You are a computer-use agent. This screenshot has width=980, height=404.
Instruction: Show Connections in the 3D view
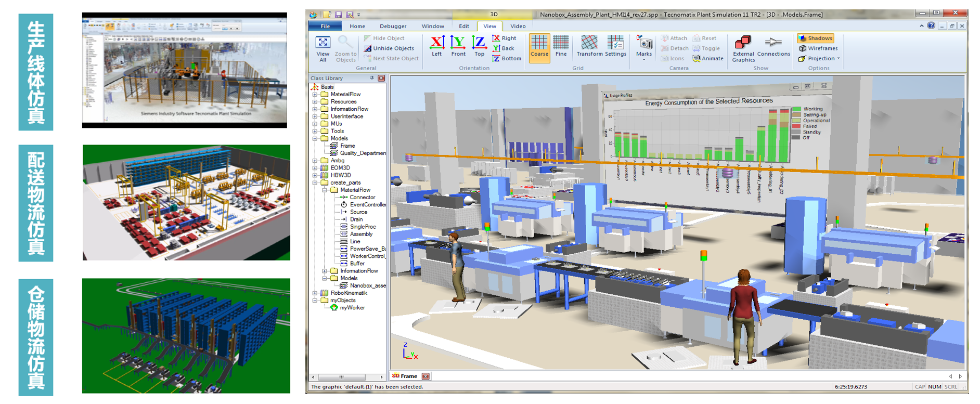773,46
